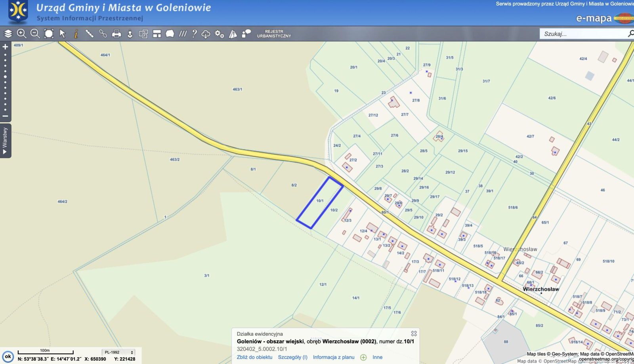Click the full extent view icon
Viewport: 634px width, 364px height.
click(x=49, y=34)
